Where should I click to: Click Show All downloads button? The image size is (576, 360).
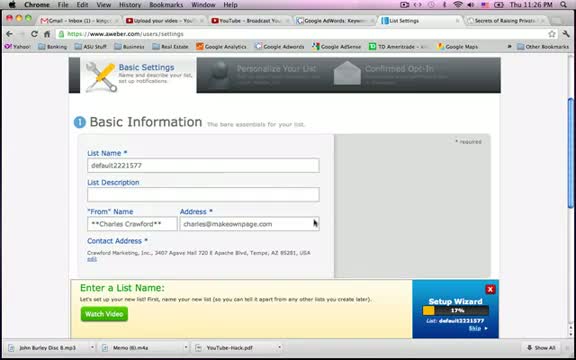pos(541,348)
